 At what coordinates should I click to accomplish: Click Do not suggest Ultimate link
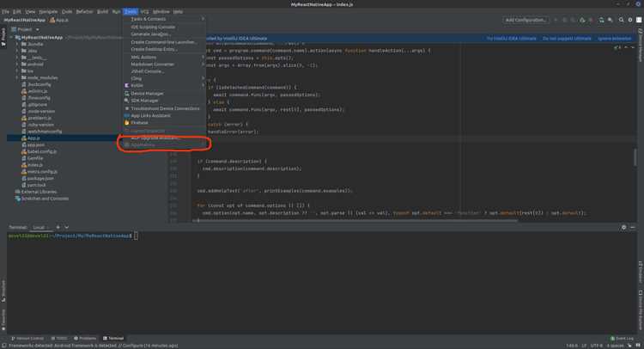[567, 38]
